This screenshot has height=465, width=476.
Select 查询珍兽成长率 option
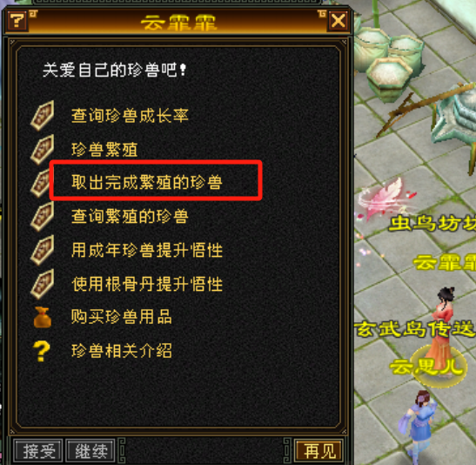point(130,116)
